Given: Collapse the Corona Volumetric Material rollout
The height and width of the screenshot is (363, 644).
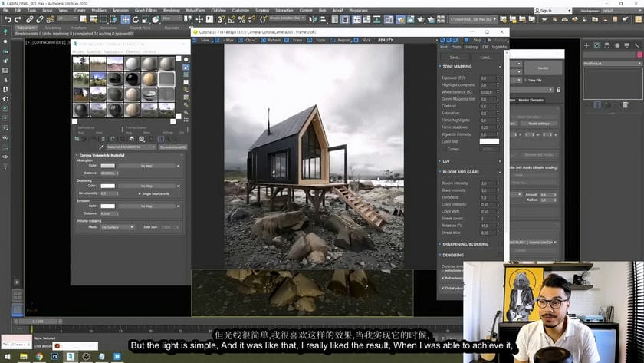Looking at the screenshot, I should click(77, 155).
